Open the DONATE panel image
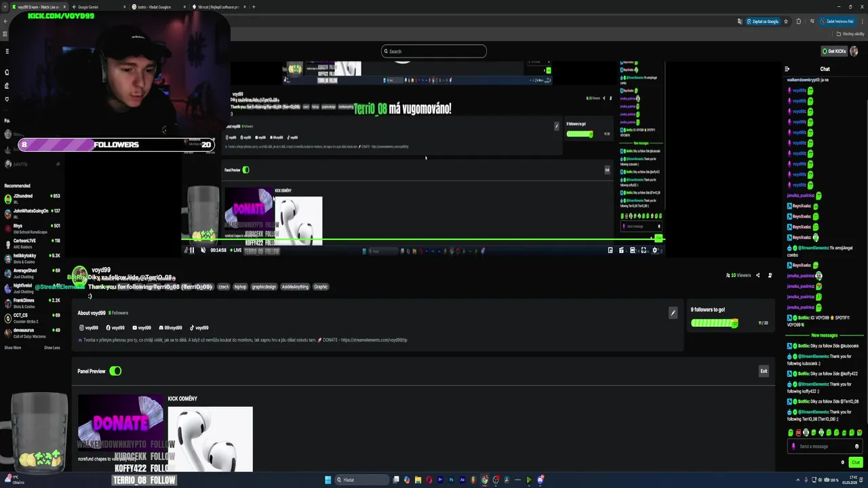The height and width of the screenshot is (488, 868). [121, 423]
